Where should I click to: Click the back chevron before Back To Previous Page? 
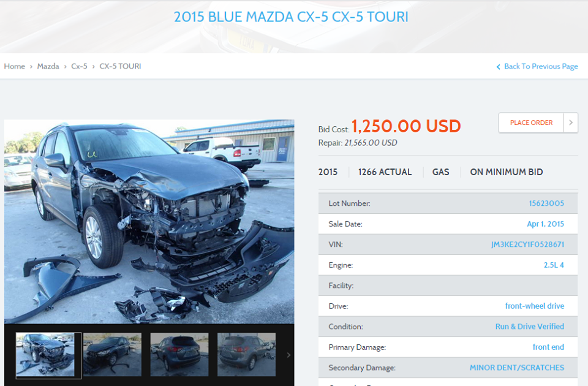click(499, 67)
